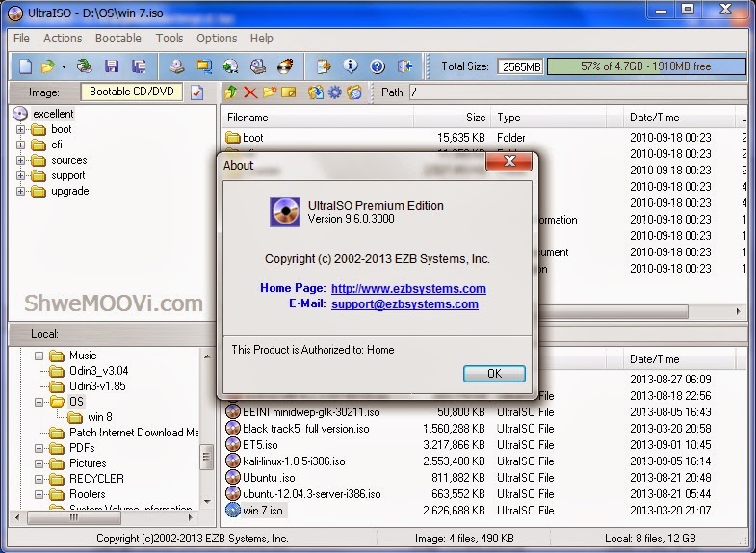Screen dimensions: 756x553
Task: Expand the sources folder node
Action: click(21, 160)
